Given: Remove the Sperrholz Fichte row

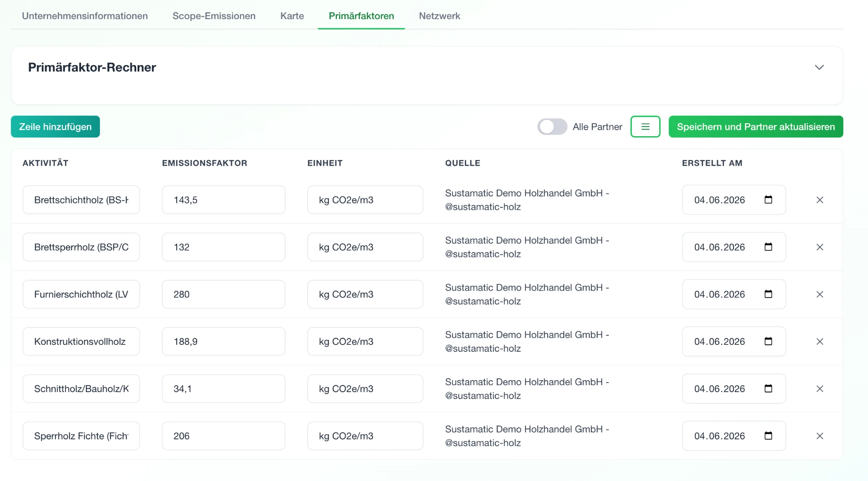Looking at the screenshot, I should pyautogui.click(x=819, y=436).
